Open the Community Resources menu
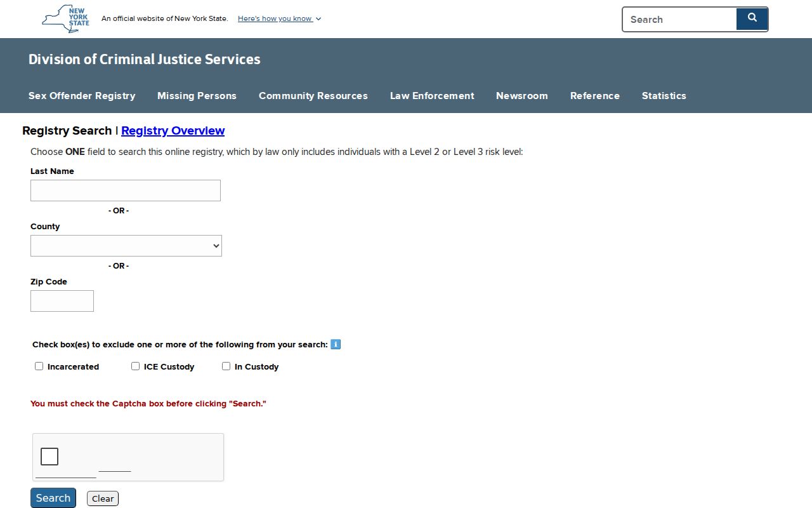The height and width of the screenshot is (508, 812). point(313,96)
